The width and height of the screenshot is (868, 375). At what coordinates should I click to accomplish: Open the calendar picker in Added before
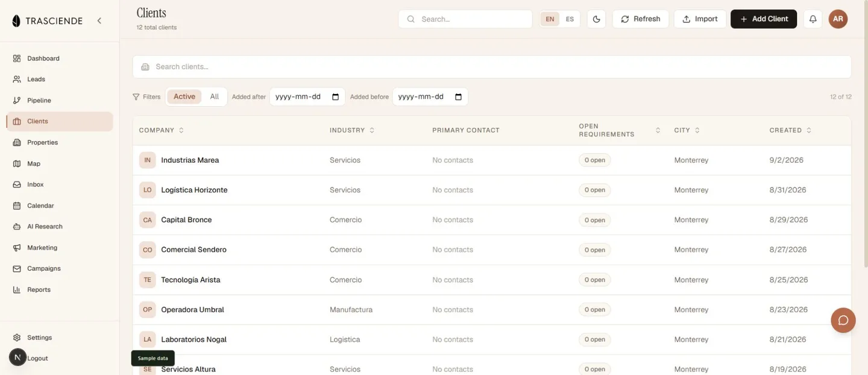click(x=458, y=96)
